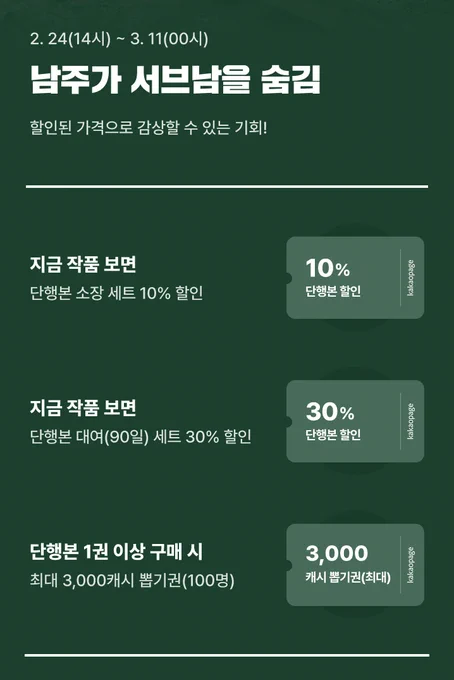Image resolution: width=454 pixels, height=680 pixels.
Task: Click the kakaopage logo on 3,000 coupon
Action: point(410,565)
